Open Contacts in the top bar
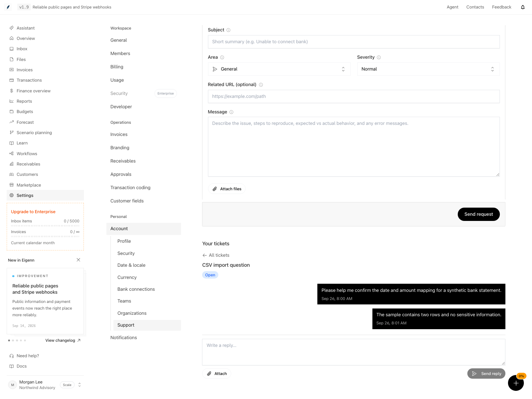The width and height of the screenshot is (532, 399). point(475,7)
